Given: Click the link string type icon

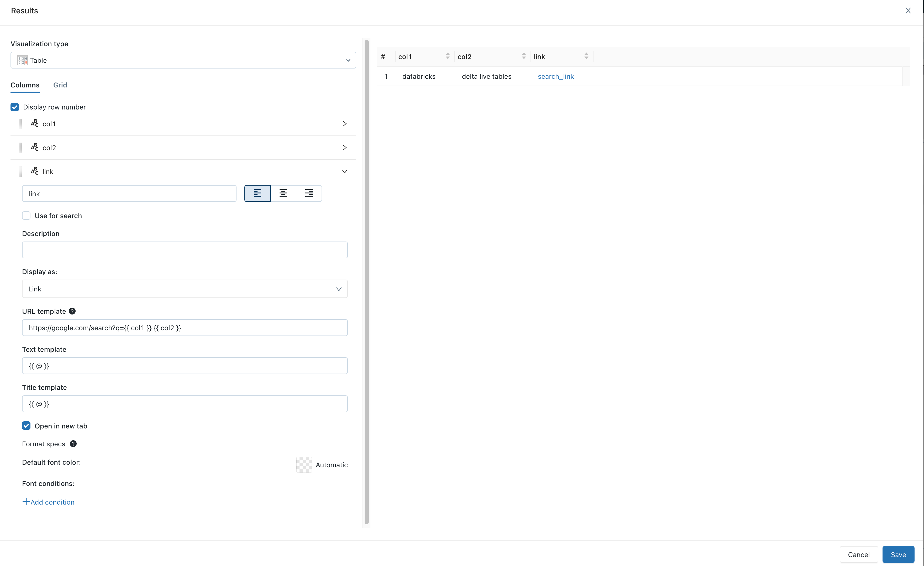Looking at the screenshot, I should click(x=35, y=171).
